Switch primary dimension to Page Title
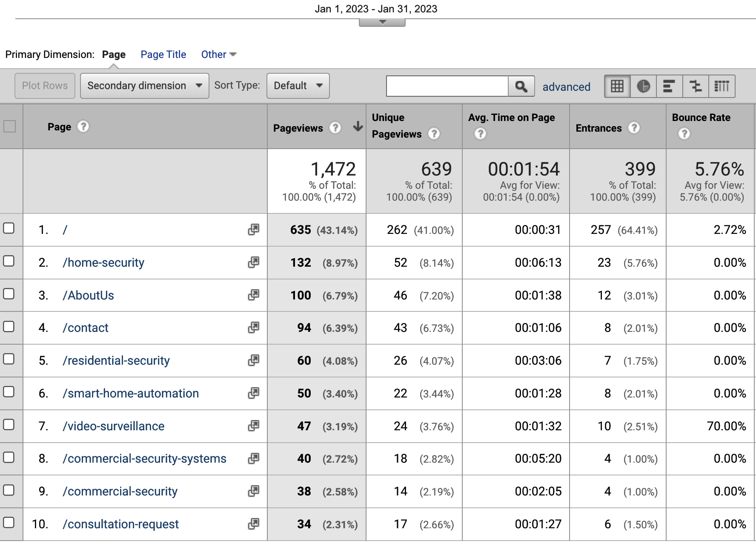Screen dimensions: 756x547 163,55
